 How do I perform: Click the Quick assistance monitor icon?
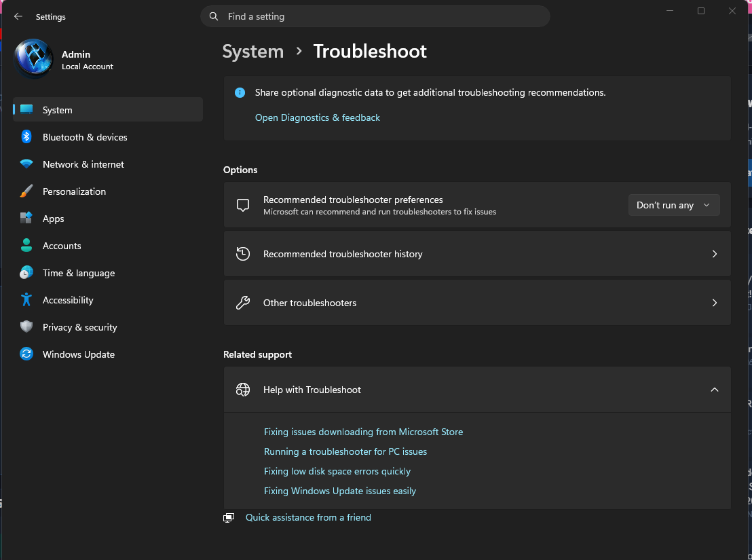click(x=229, y=517)
